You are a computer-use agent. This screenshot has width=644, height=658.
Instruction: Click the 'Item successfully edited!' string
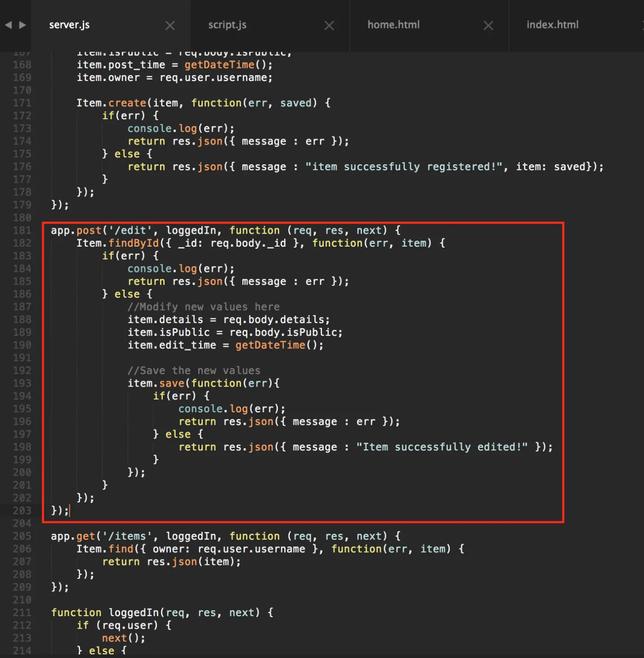click(x=442, y=447)
